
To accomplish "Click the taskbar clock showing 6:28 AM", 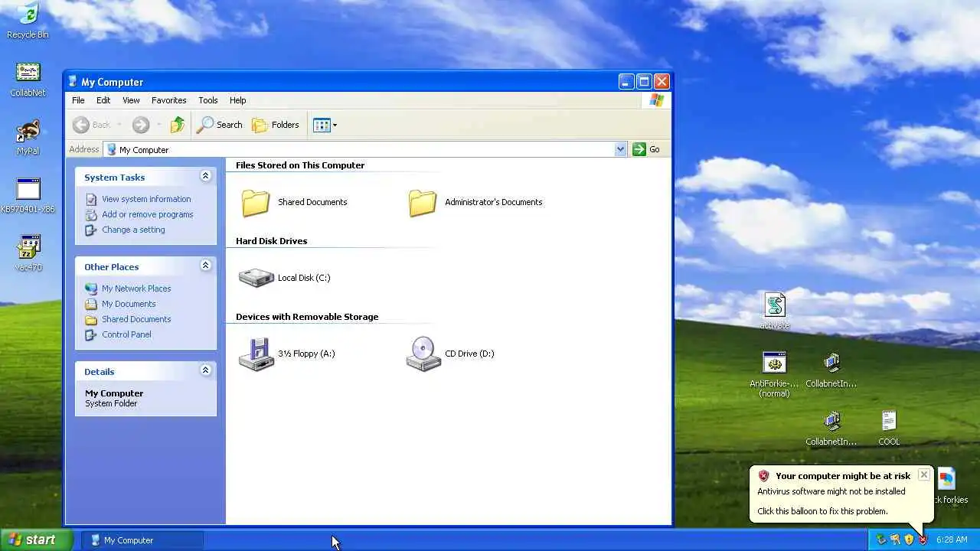I will (952, 540).
